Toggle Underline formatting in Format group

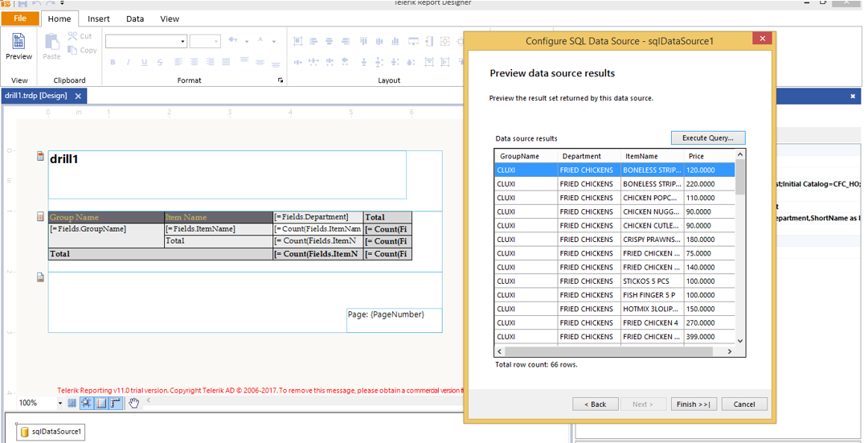[x=145, y=62]
